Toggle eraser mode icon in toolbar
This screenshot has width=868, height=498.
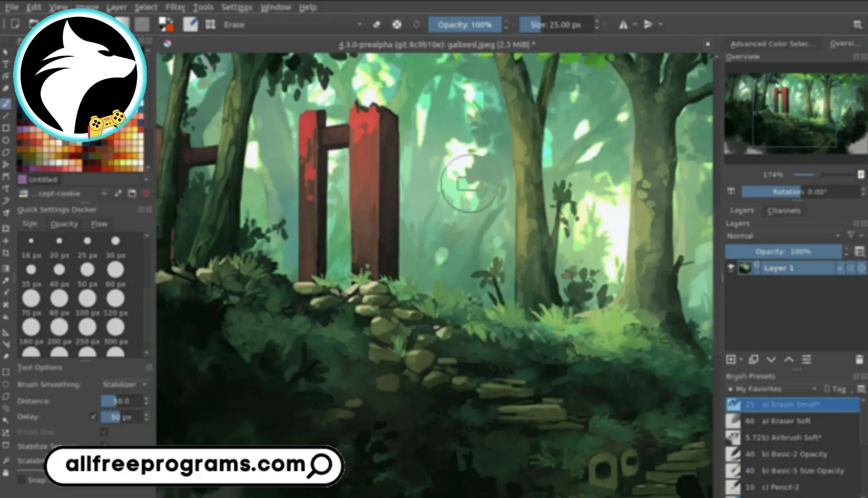click(377, 25)
